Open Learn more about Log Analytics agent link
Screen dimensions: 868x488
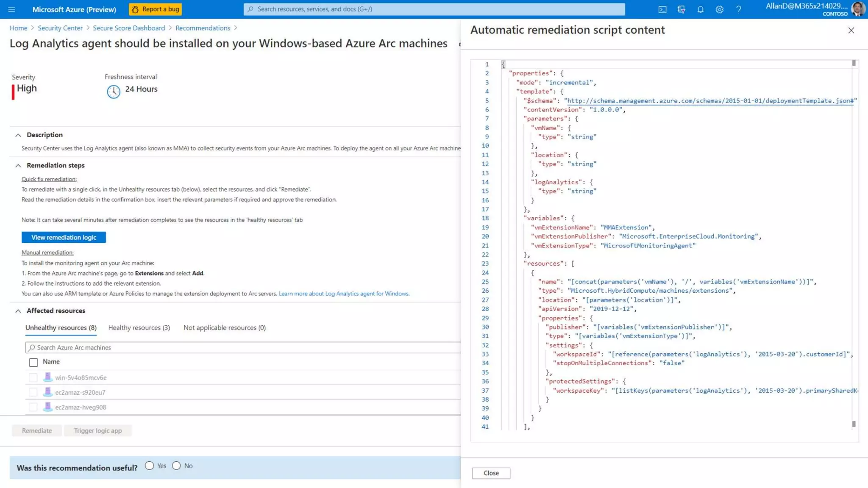pyautogui.click(x=344, y=294)
